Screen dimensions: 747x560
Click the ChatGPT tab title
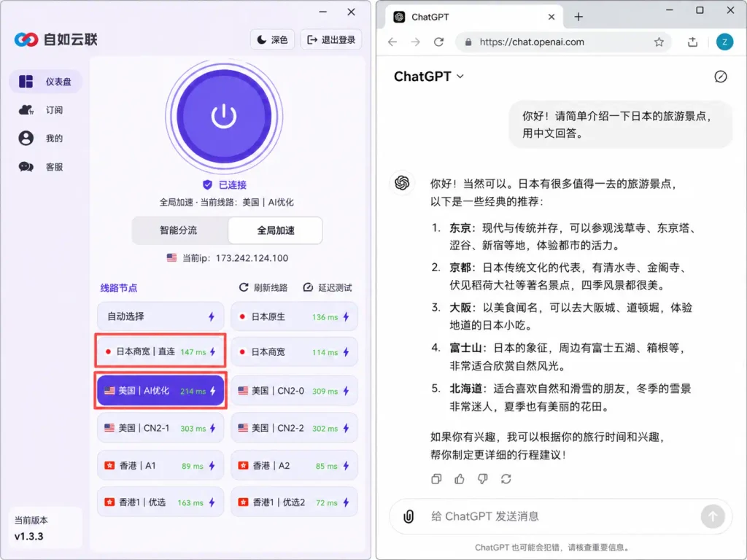(x=430, y=17)
